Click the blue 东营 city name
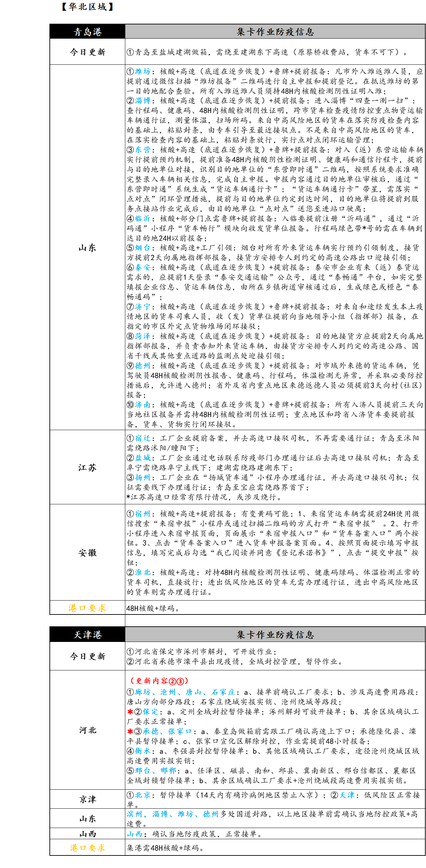This screenshot has width=426, height=868. (143, 149)
